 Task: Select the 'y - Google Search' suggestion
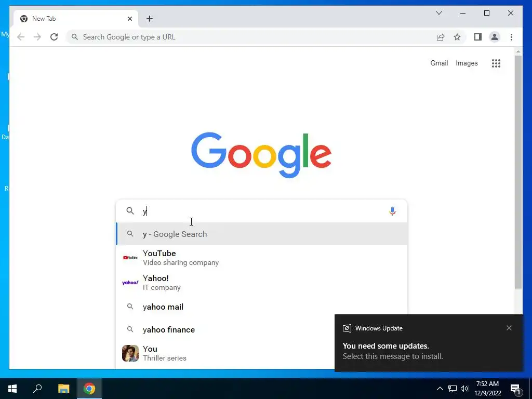[262, 234]
